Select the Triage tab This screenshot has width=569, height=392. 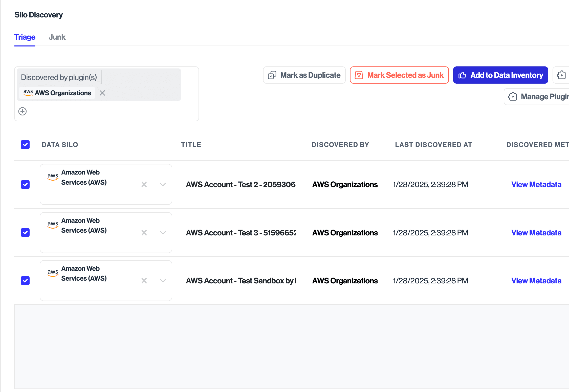point(25,37)
